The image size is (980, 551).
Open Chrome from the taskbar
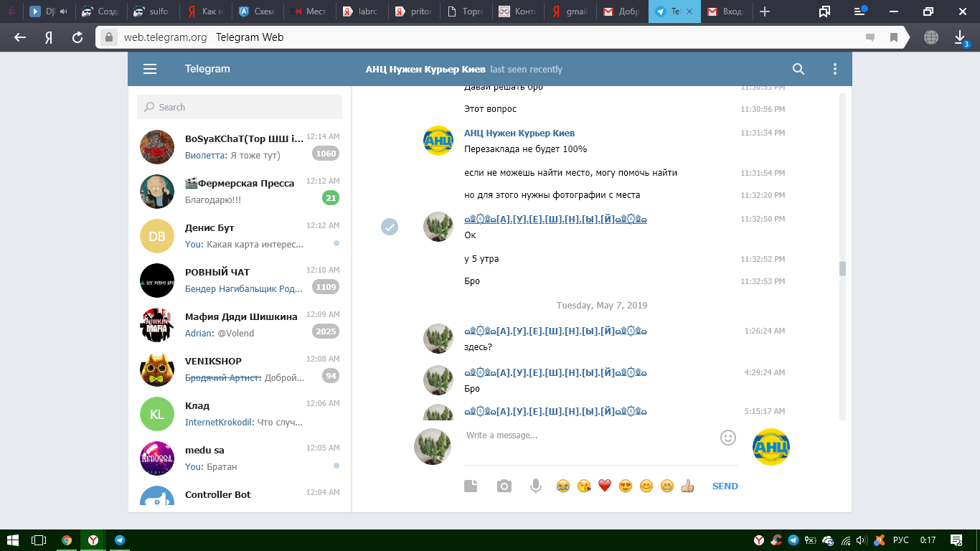[x=67, y=540]
